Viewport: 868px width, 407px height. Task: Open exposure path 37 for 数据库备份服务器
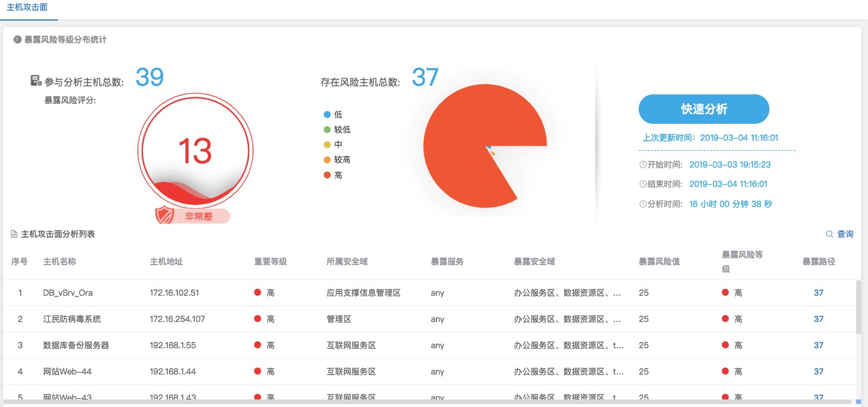pos(818,345)
